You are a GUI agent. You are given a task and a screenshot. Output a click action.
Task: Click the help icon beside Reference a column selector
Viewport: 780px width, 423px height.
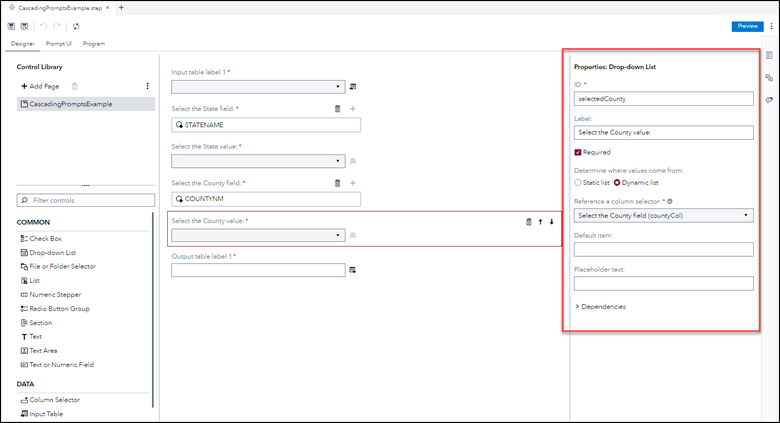coord(670,202)
